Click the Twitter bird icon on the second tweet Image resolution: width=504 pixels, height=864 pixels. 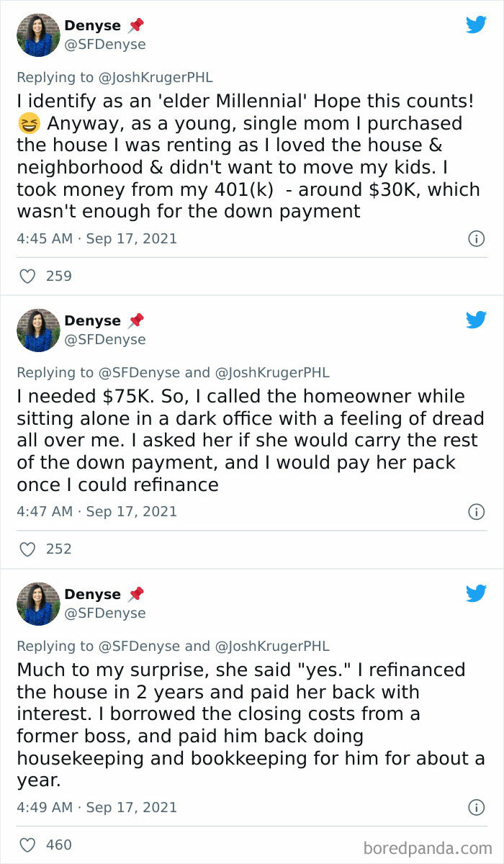(477, 319)
